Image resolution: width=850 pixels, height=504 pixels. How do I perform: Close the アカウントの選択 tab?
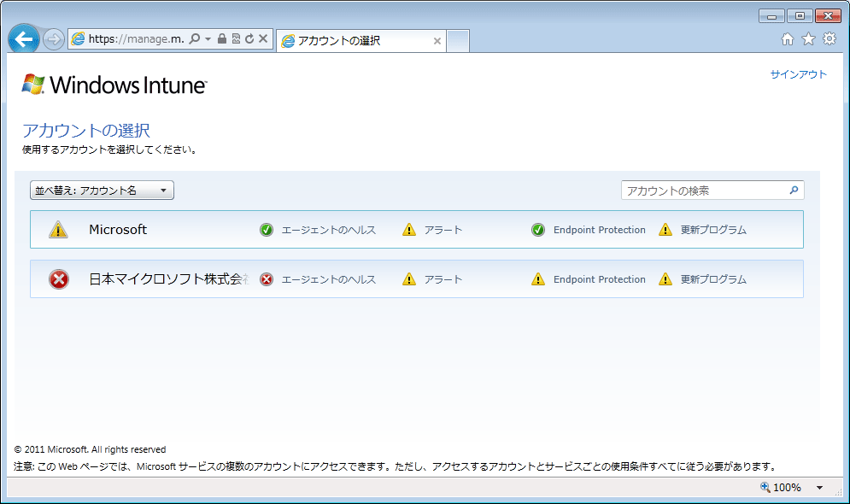(437, 41)
